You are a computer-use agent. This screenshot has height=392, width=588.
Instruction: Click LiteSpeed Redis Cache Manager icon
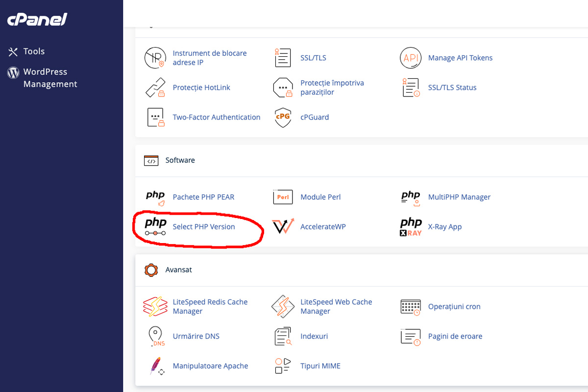[155, 307]
